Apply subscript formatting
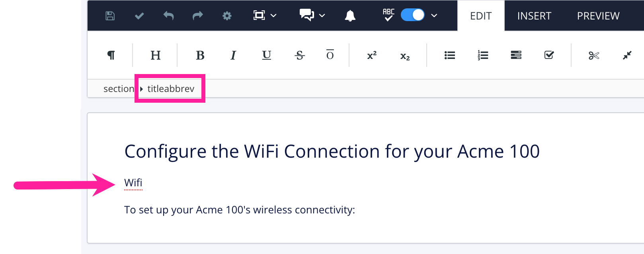This screenshot has width=644, height=254. click(x=405, y=56)
